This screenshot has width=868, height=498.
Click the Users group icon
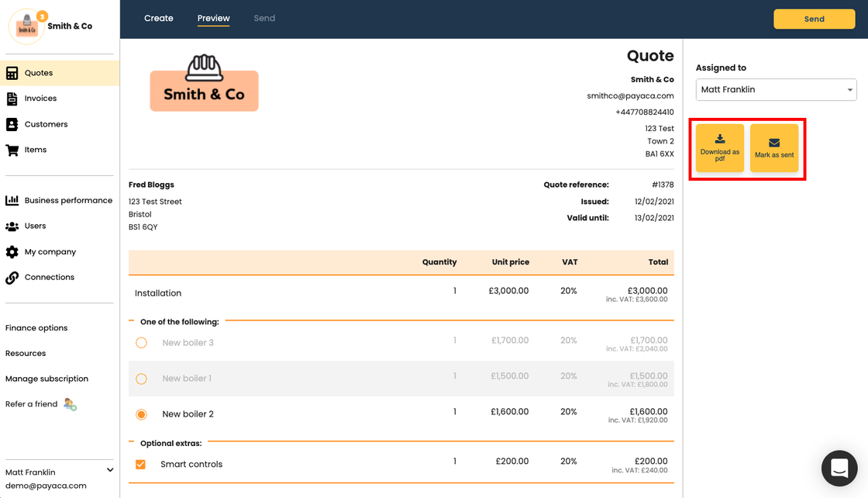tap(12, 226)
